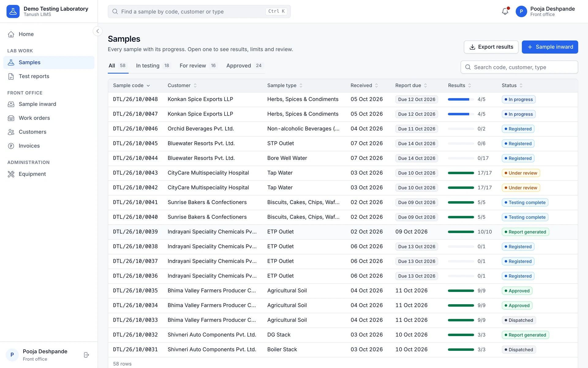588x368 pixels.
Task: Sort the Report due column
Action: (x=425, y=86)
